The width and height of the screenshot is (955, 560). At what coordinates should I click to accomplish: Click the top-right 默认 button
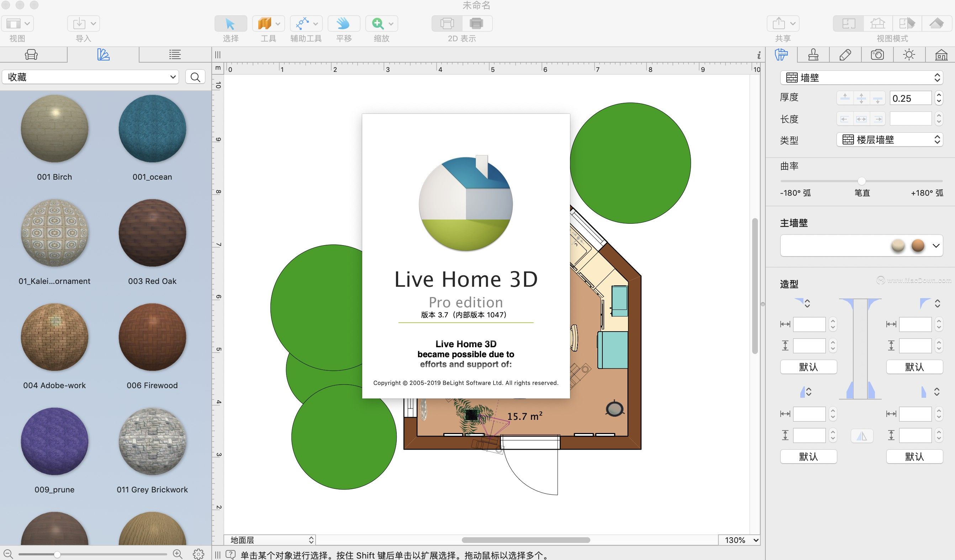pyautogui.click(x=914, y=367)
